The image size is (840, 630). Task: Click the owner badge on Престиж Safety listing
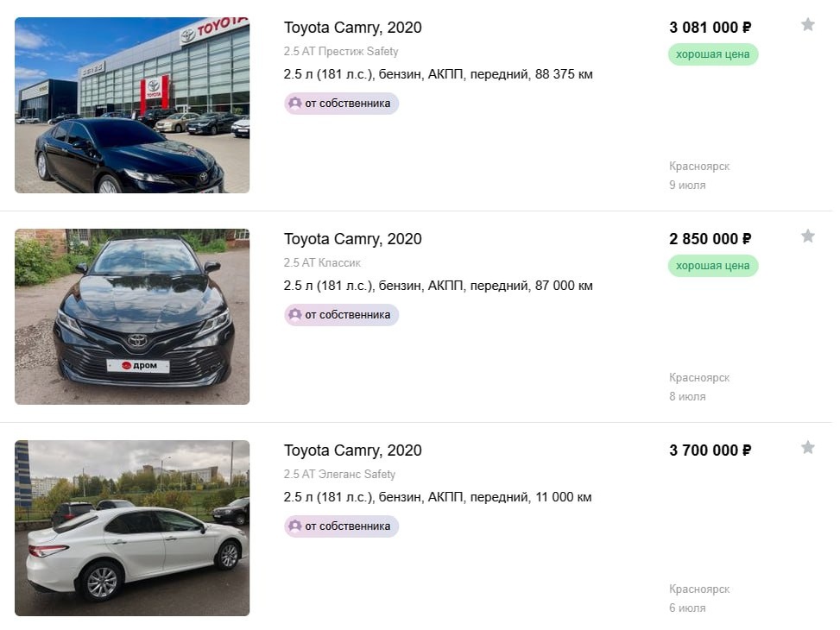click(341, 104)
